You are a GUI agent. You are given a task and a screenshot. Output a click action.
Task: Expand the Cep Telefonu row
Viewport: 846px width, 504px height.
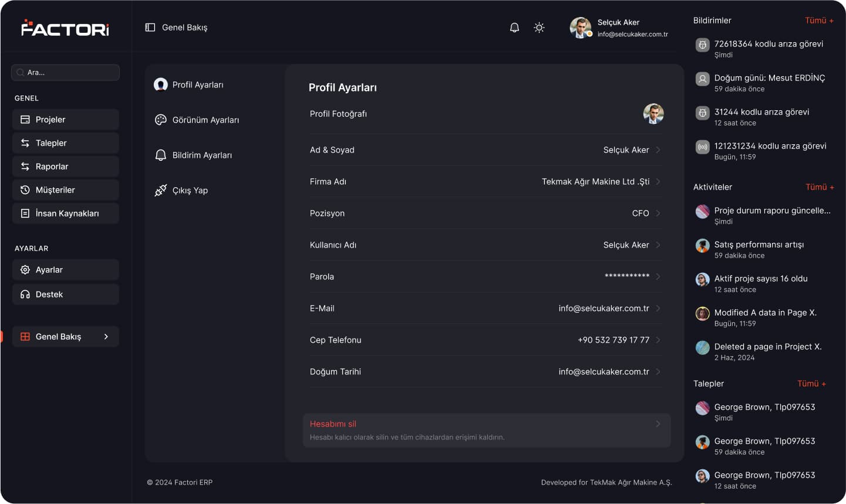[486, 340]
